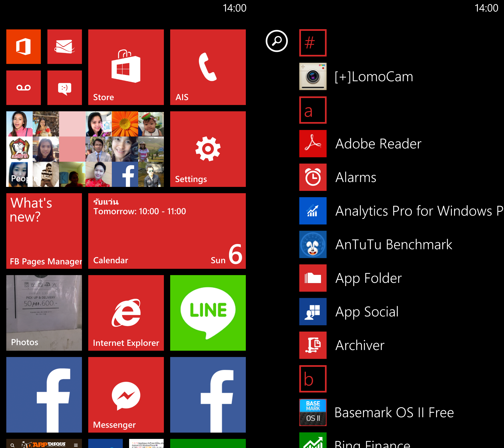Tap the AIS phone tile
The height and width of the screenshot is (448, 504).
[x=208, y=67]
